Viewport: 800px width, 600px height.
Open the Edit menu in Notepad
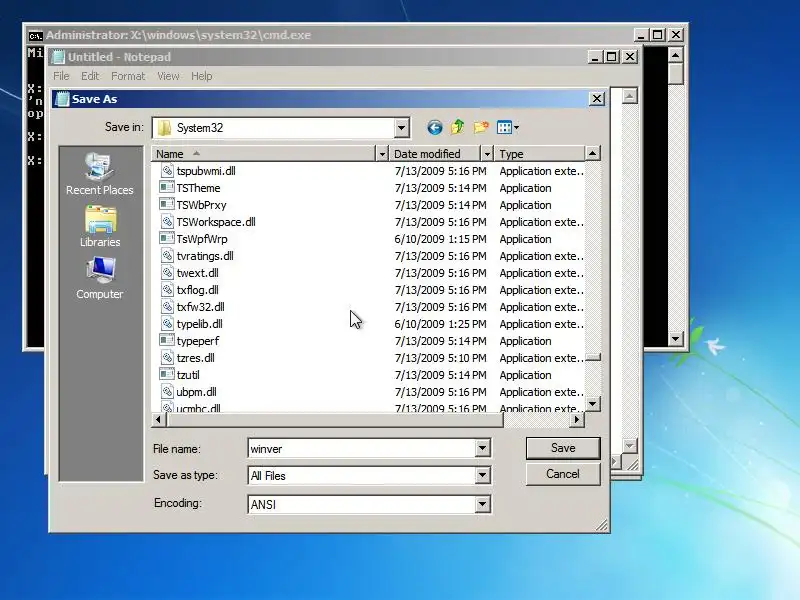click(x=90, y=76)
